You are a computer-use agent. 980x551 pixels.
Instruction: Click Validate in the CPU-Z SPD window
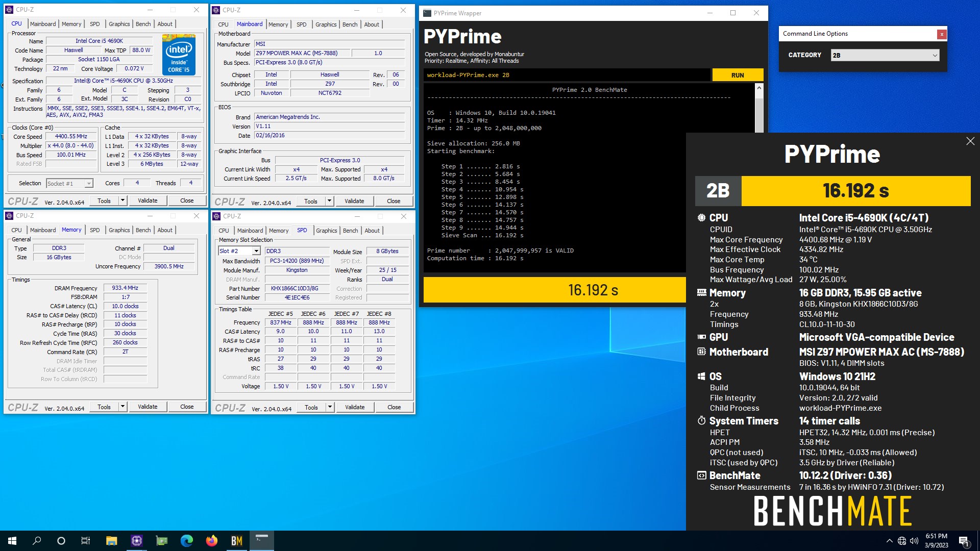(355, 407)
